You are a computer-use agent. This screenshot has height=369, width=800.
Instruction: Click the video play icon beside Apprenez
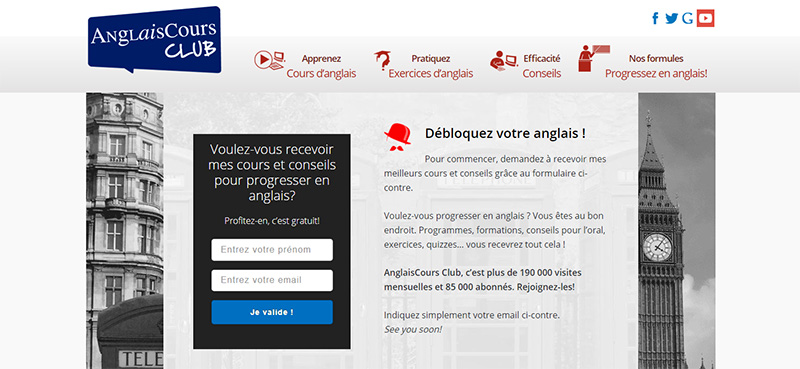269,60
